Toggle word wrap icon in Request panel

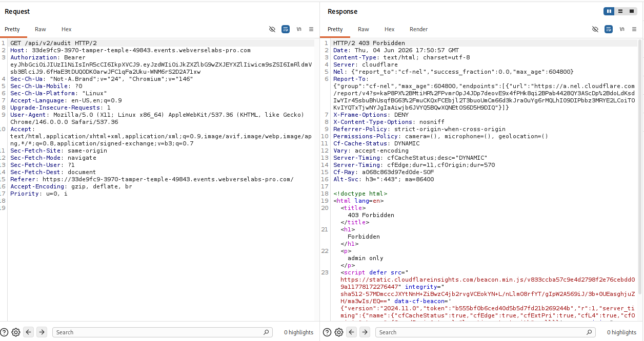coord(286,29)
